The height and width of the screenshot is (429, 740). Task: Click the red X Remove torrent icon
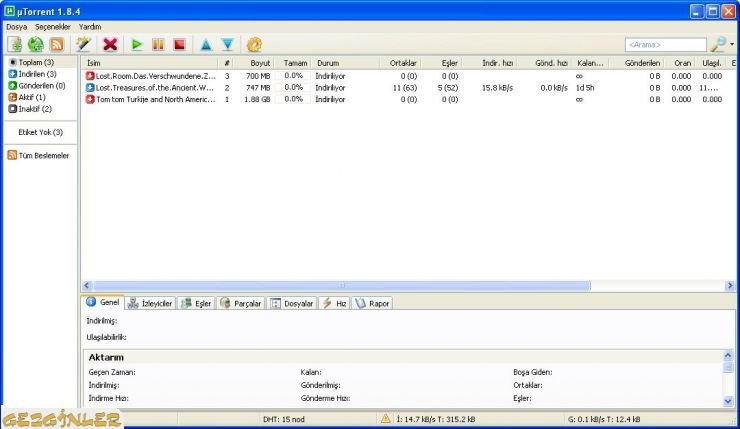pyautogui.click(x=110, y=45)
